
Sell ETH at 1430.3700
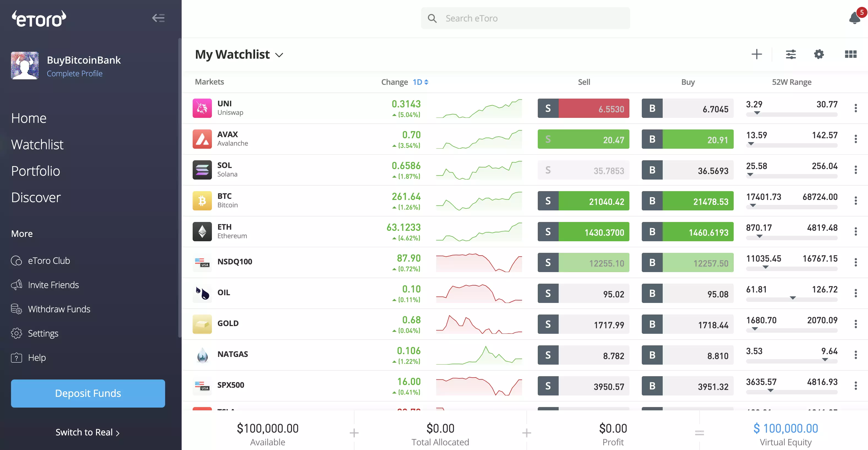pyautogui.click(x=583, y=232)
